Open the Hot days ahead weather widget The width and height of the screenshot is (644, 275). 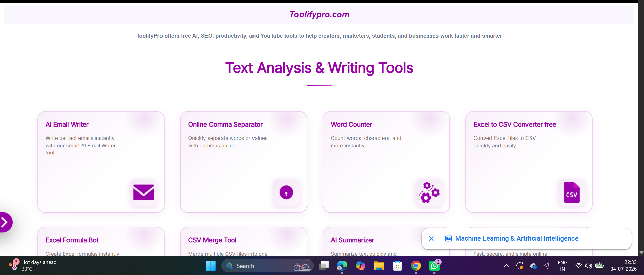(x=33, y=265)
